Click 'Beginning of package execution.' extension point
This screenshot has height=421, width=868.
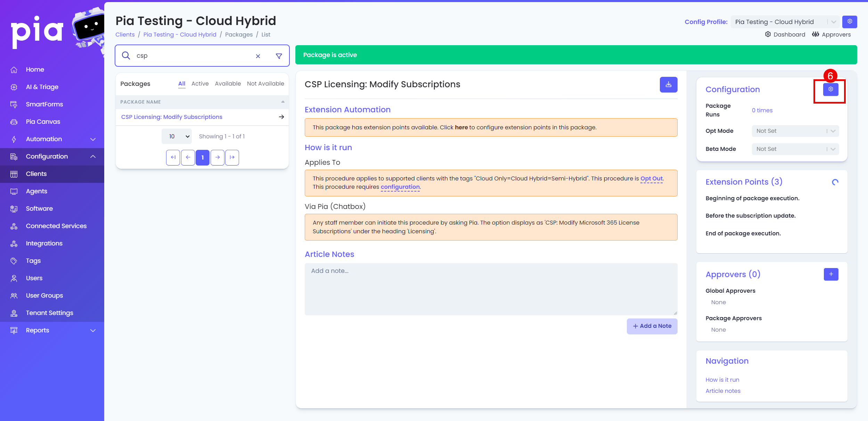coord(753,198)
